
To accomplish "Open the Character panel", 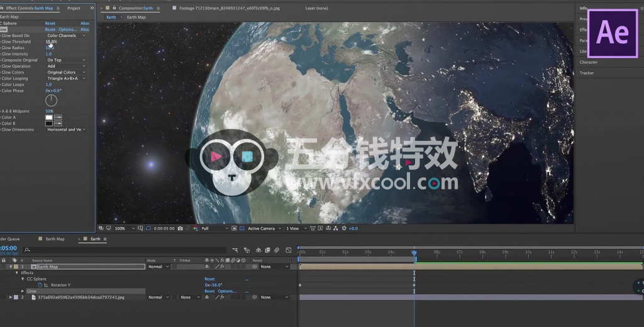I will click(589, 62).
